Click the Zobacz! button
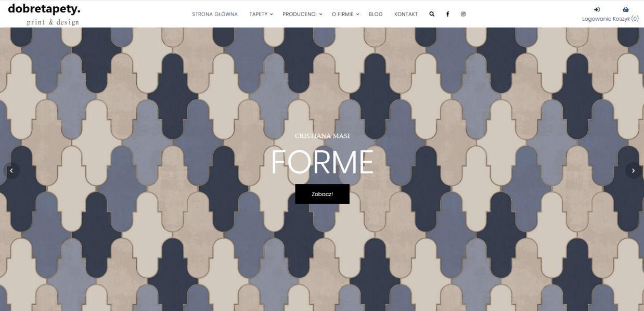The width and height of the screenshot is (644, 311). tap(322, 194)
